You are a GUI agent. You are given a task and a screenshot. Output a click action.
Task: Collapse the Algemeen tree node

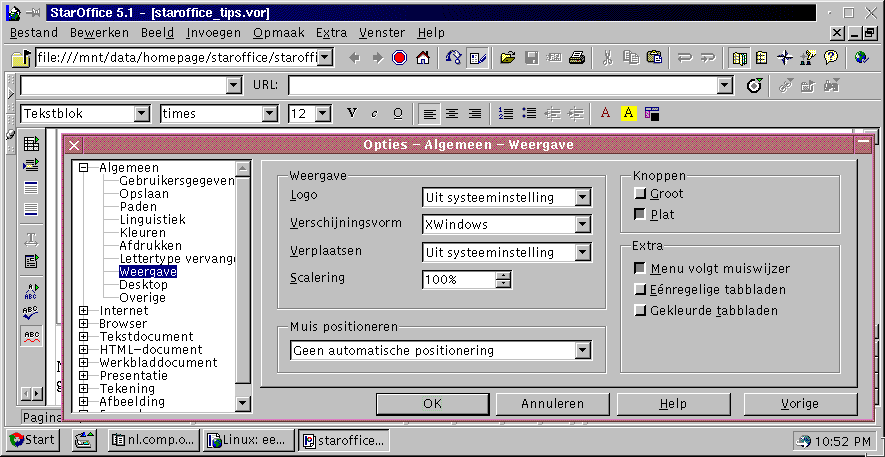coord(84,168)
